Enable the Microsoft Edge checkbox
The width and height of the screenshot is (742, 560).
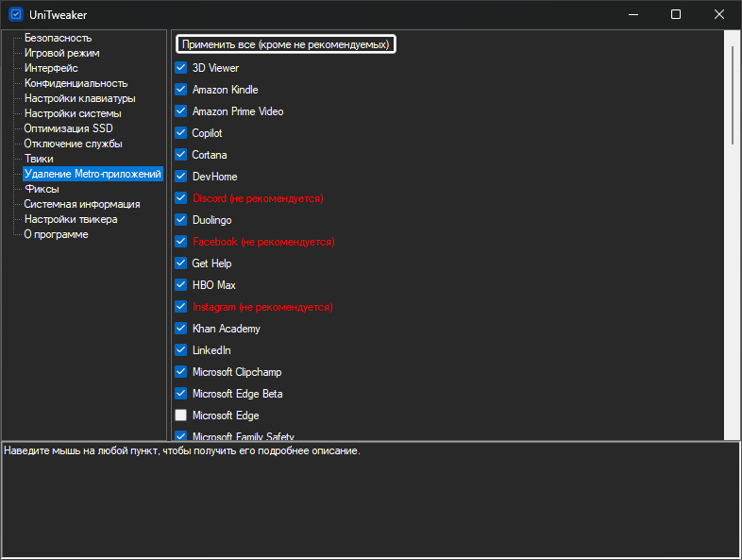(181, 416)
